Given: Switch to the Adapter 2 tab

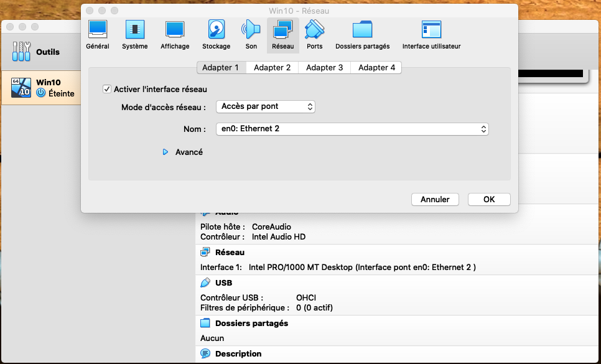Looking at the screenshot, I should coord(272,67).
